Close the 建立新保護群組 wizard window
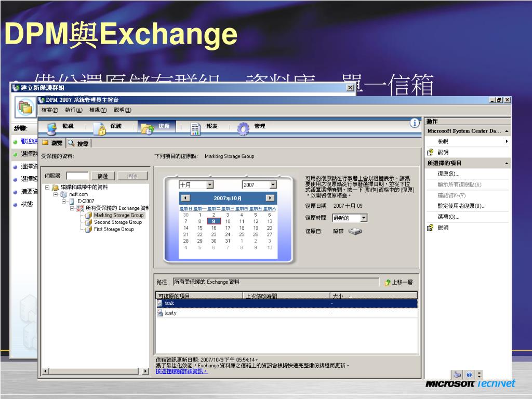 click(350, 87)
